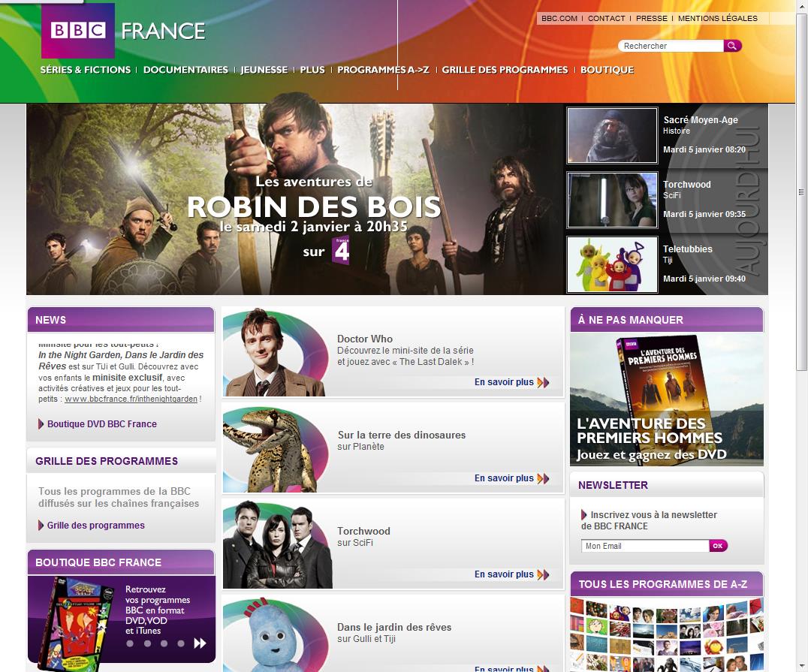Open Jeunesse menu
The image size is (808, 672).
point(264,70)
